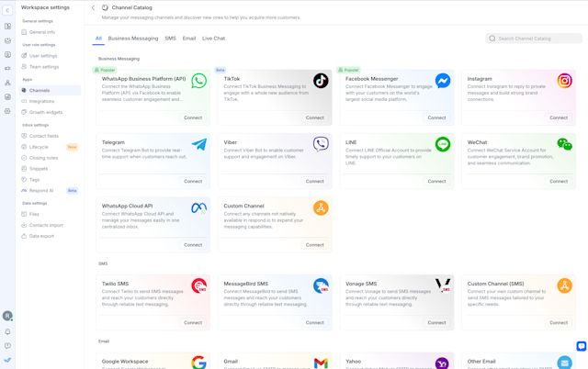Connect the LINE channel
Screen dimensions: 588x369
(x=436, y=182)
